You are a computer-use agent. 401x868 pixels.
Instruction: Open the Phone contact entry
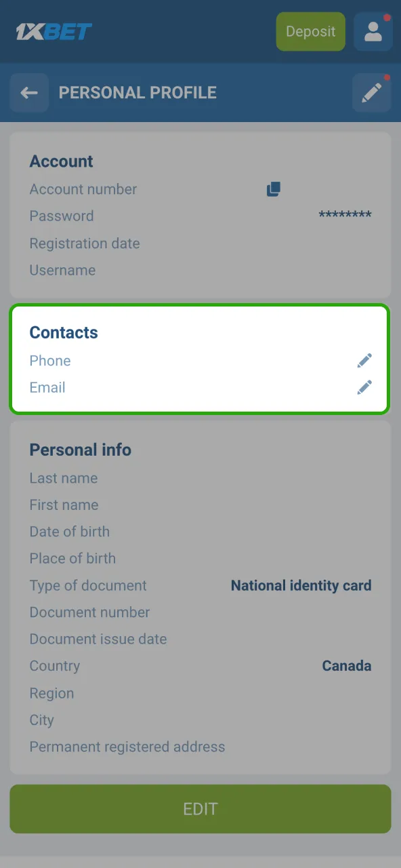point(49,360)
